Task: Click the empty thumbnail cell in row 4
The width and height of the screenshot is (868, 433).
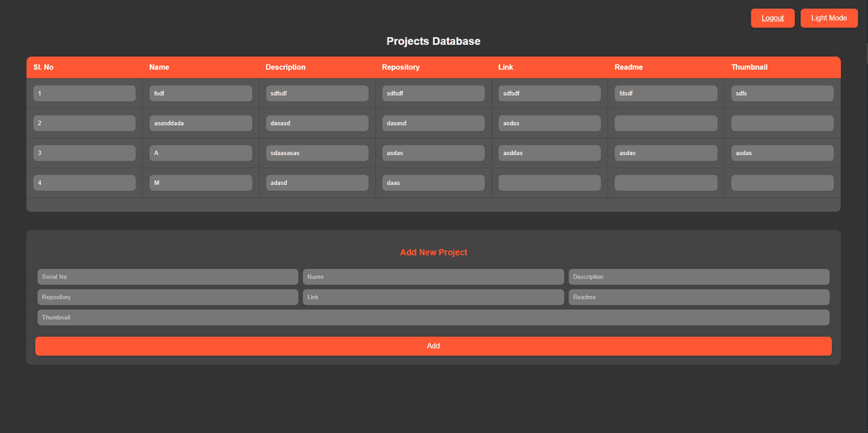Action: (783, 183)
